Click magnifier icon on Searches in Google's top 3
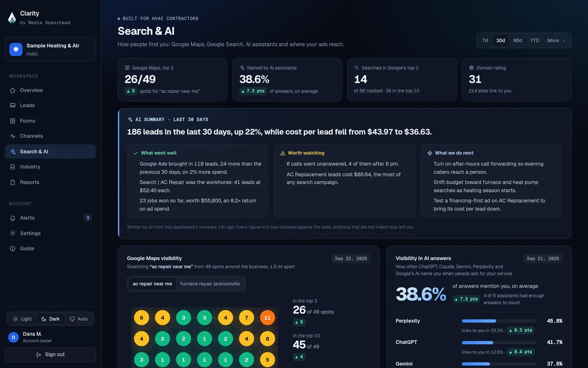 (x=357, y=68)
